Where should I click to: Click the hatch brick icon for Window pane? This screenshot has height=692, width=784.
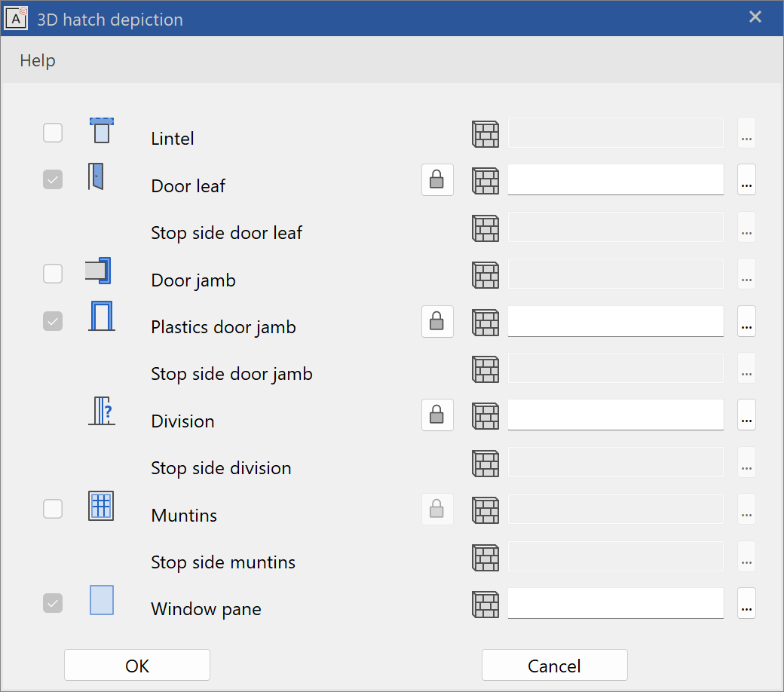pyautogui.click(x=485, y=605)
